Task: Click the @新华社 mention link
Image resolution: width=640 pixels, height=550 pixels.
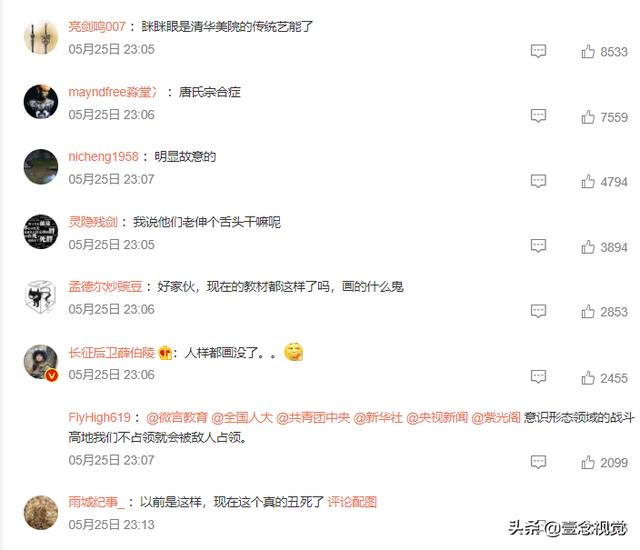Action: pyautogui.click(x=378, y=417)
